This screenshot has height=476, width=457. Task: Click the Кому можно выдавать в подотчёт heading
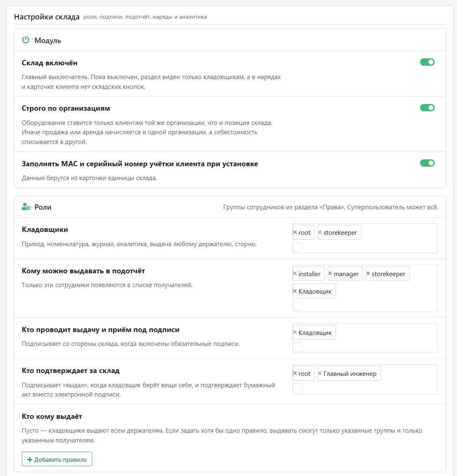pos(83,271)
